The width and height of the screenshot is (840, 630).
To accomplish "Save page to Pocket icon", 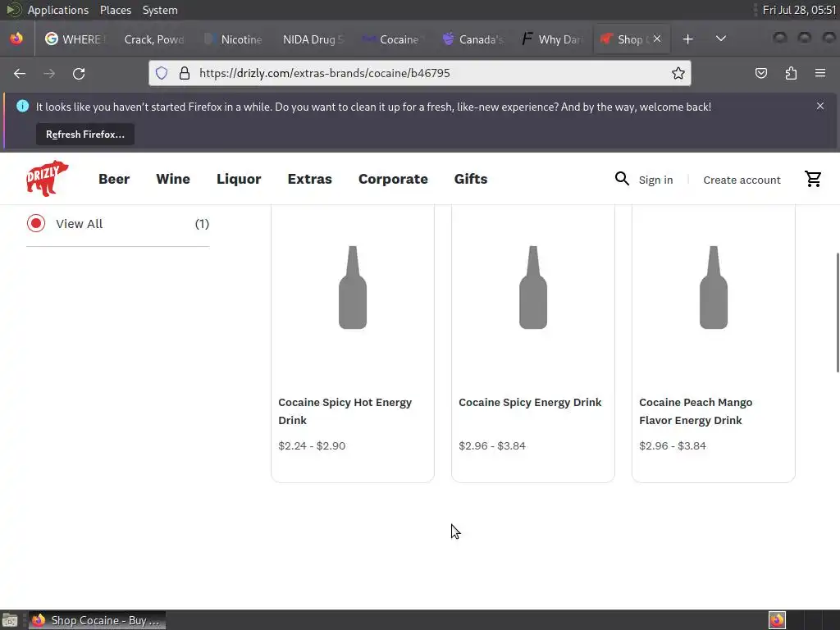I will pyautogui.click(x=760, y=73).
